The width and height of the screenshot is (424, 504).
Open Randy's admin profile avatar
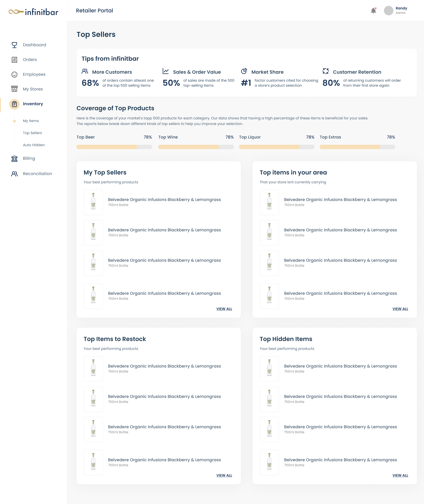coord(388,11)
